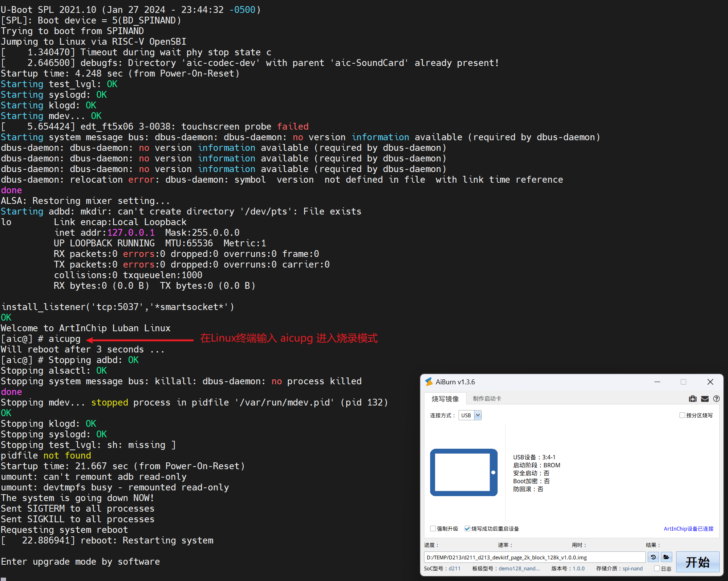Expand the 连接方式 USB dropdown
Screen dimensions: 728x581
(x=478, y=415)
